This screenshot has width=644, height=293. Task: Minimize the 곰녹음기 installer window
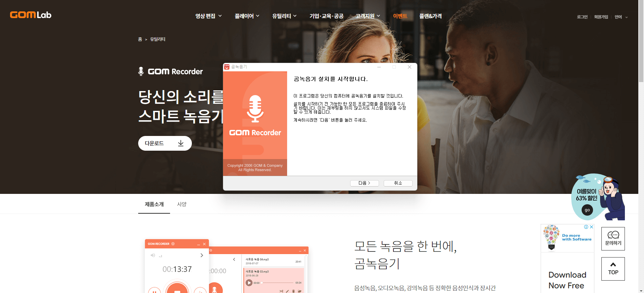379,67
